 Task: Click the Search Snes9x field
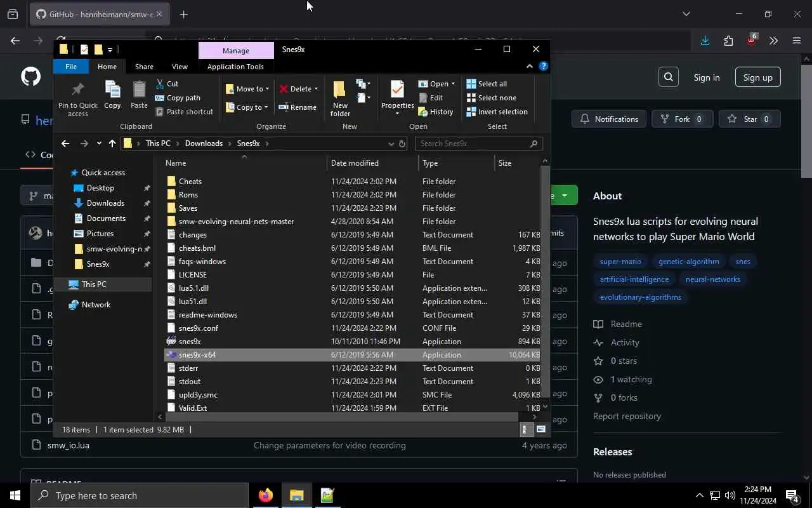[x=479, y=144]
